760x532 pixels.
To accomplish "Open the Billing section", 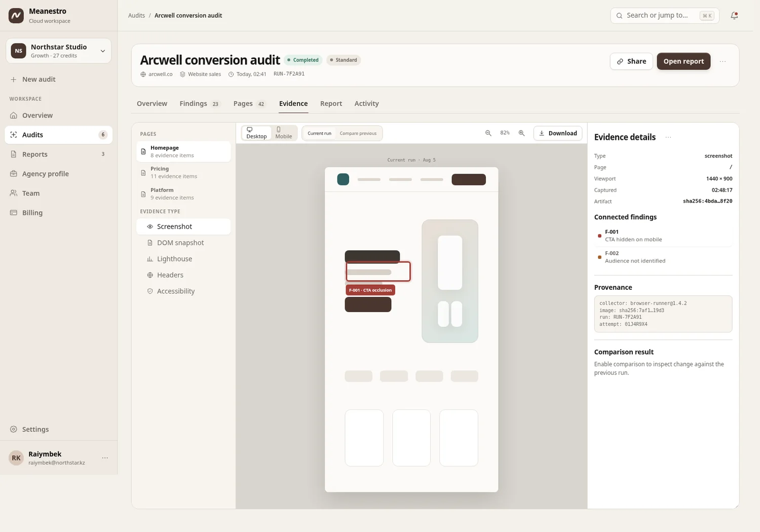I will pyautogui.click(x=59, y=213).
